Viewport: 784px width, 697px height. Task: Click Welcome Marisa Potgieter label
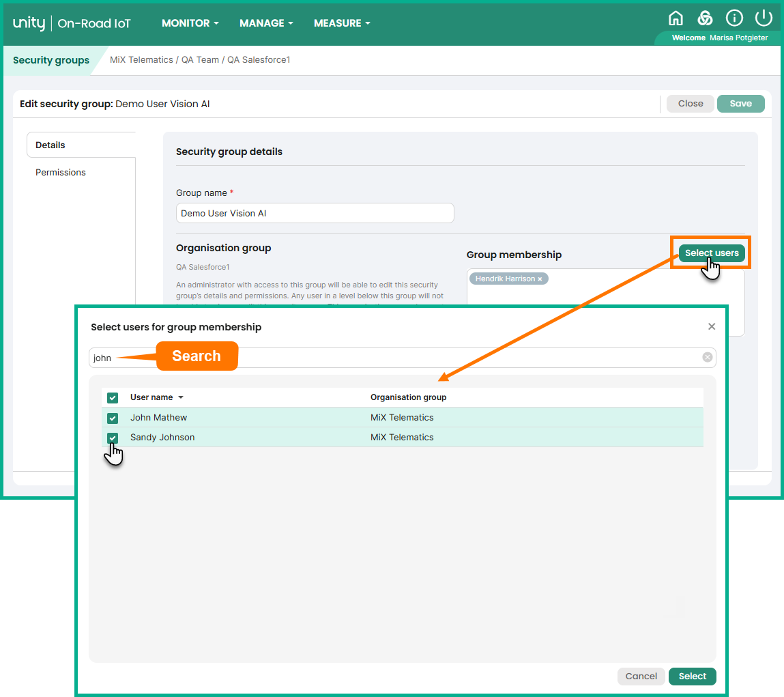(x=719, y=38)
